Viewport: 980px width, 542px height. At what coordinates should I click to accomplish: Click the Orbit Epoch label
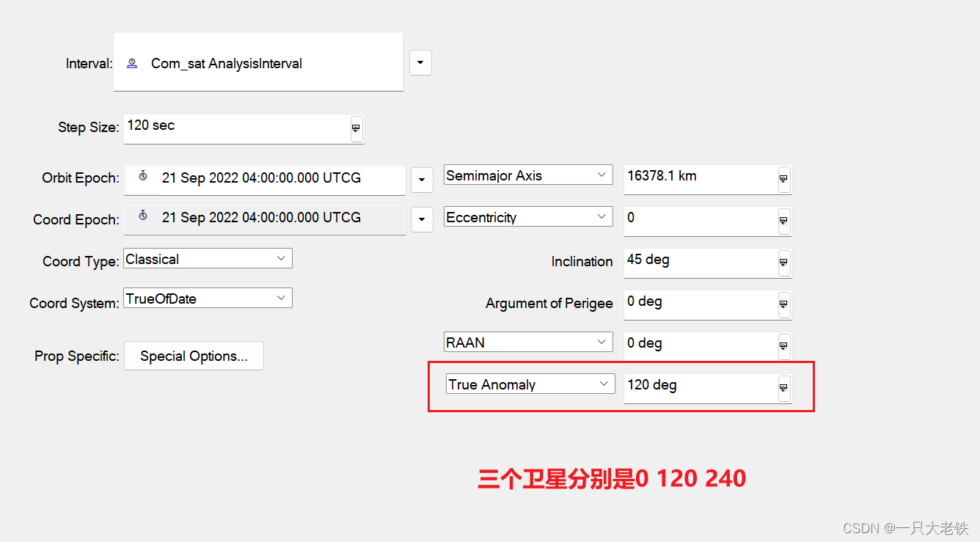[x=81, y=177]
